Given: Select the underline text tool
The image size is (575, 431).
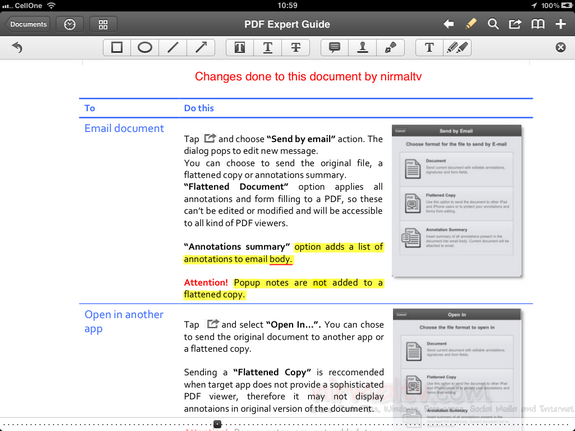Looking at the screenshot, I should [x=268, y=48].
